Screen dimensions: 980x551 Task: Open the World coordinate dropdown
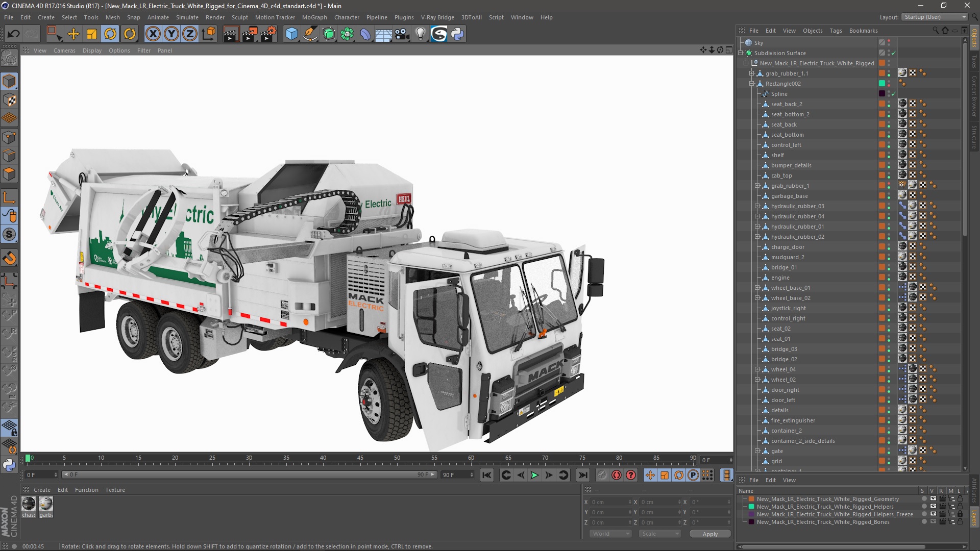click(x=611, y=534)
